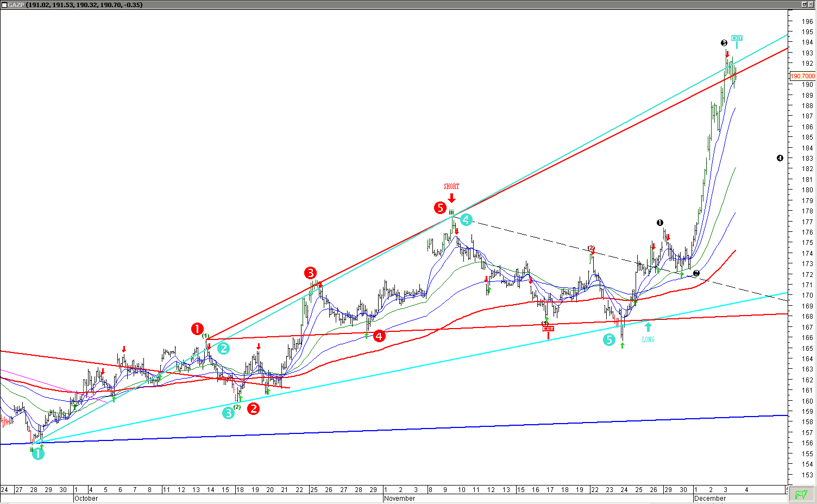Select the cyan EXIT sign near December high
Image resolution: width=817 pixels, height=504 pixels.
(x=737, y=39)
